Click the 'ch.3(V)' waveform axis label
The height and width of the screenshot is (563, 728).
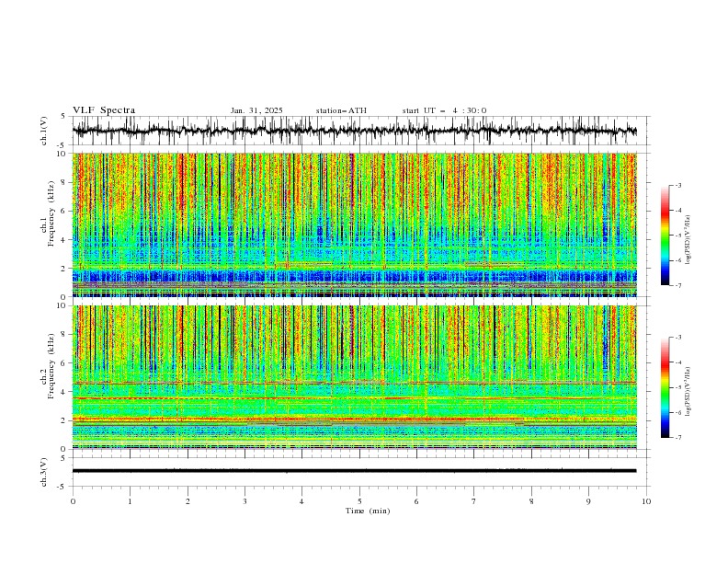[x=44, y=472]
